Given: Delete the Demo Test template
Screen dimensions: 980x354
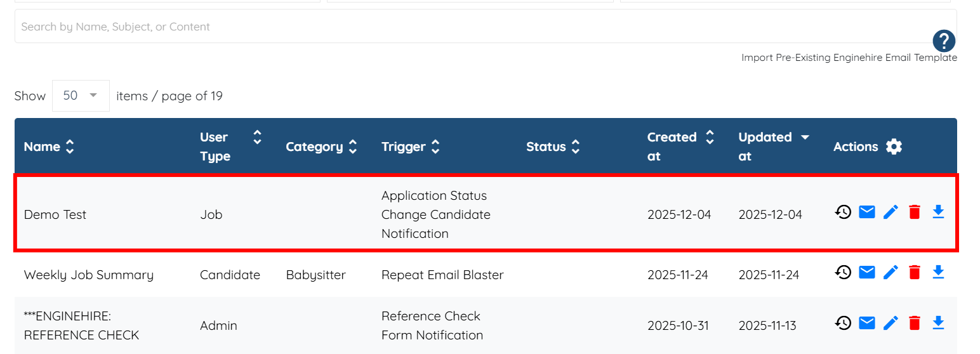Looking at the screenshot, I should [914, 212].
